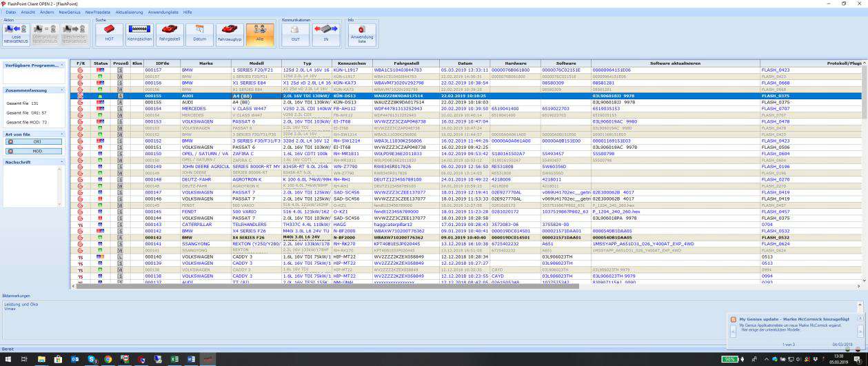Open Word from the taskbar
Screen dimensions: 868x366
191,359
